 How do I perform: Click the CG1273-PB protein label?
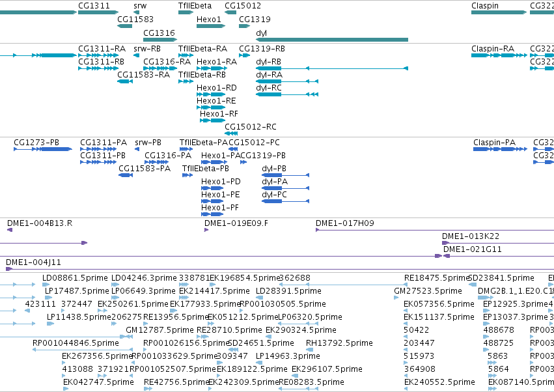[x=36, y=143]
